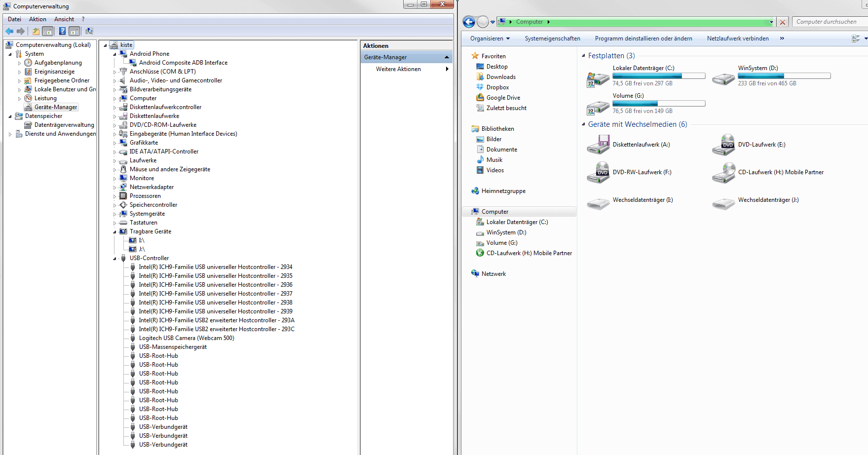Collapse the USB-Controller category
This screenshot has width=868, height=455.
114,258
